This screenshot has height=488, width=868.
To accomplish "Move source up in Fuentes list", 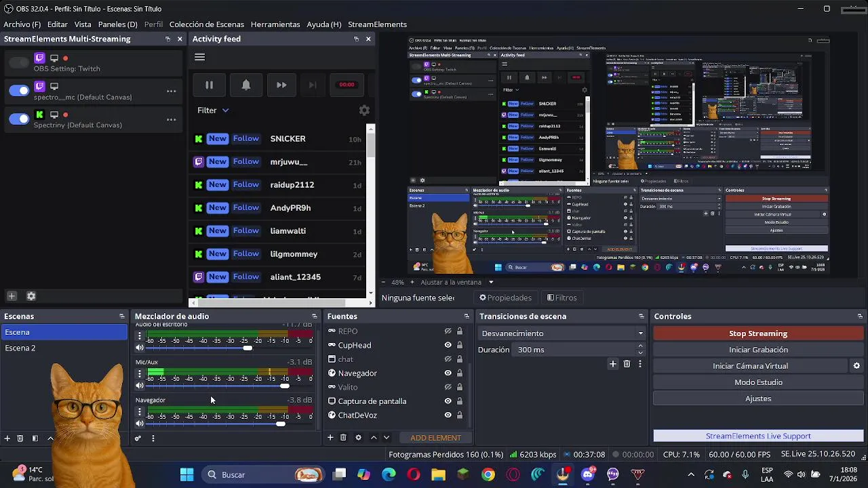I will tap(373, 438).
